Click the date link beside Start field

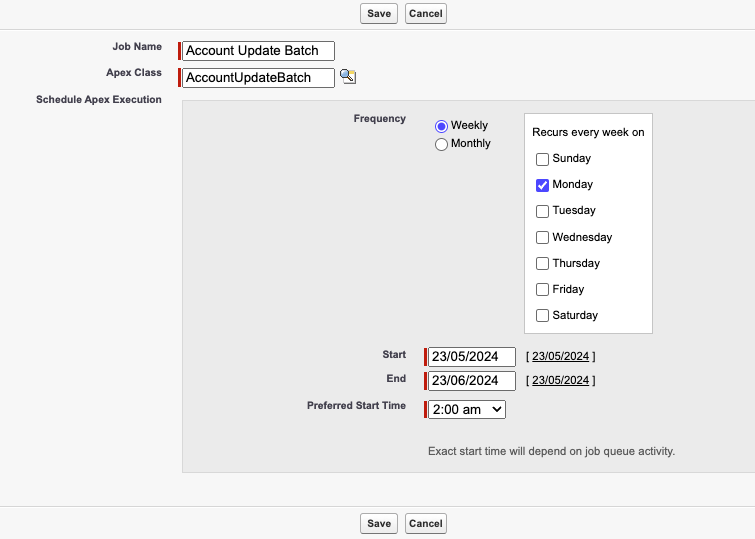tap(560, 356)
